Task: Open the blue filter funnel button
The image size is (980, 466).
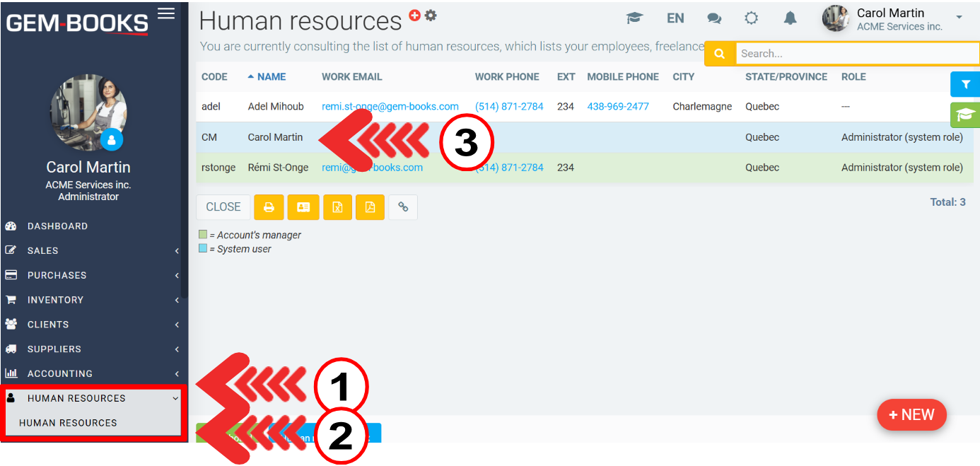Action: click(965, 84)
